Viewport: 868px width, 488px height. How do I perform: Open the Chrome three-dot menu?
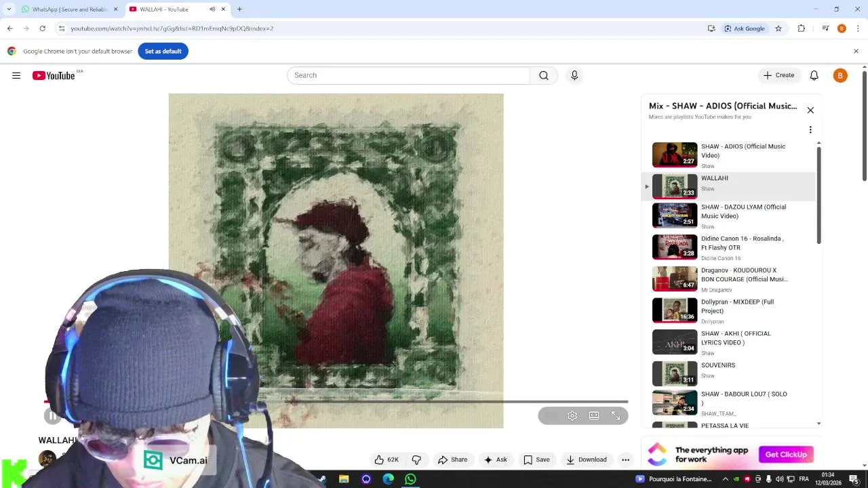(x=858, y=28)
